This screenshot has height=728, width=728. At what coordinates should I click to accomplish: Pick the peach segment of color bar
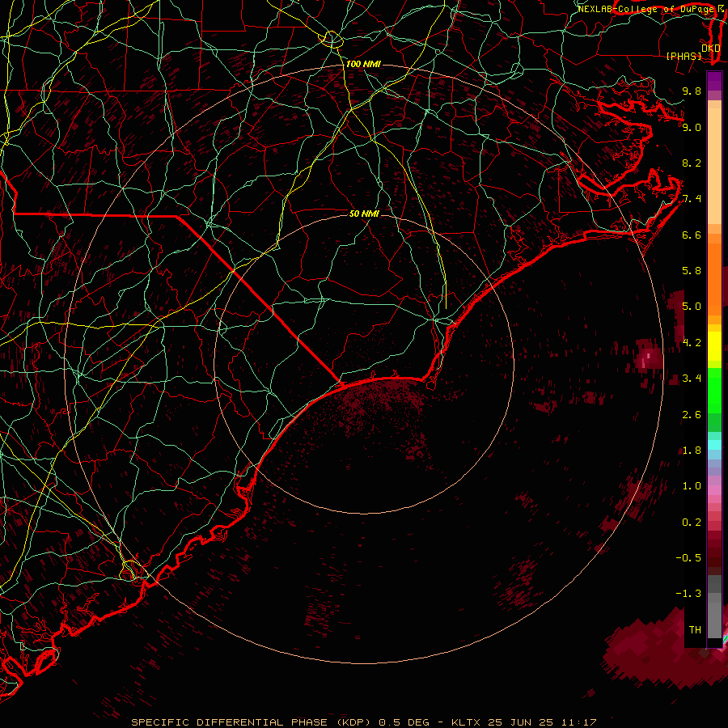pyautogui.click(x=714, y=163)
